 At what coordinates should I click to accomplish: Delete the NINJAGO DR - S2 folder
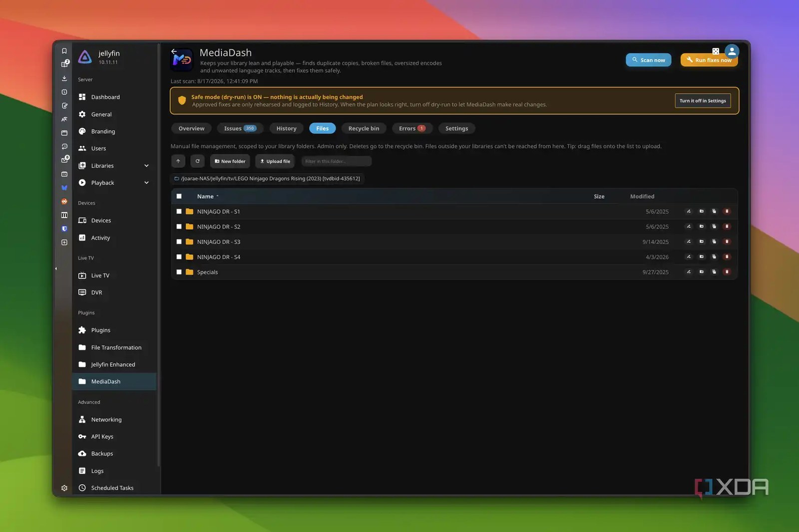(x=727, y=227)
